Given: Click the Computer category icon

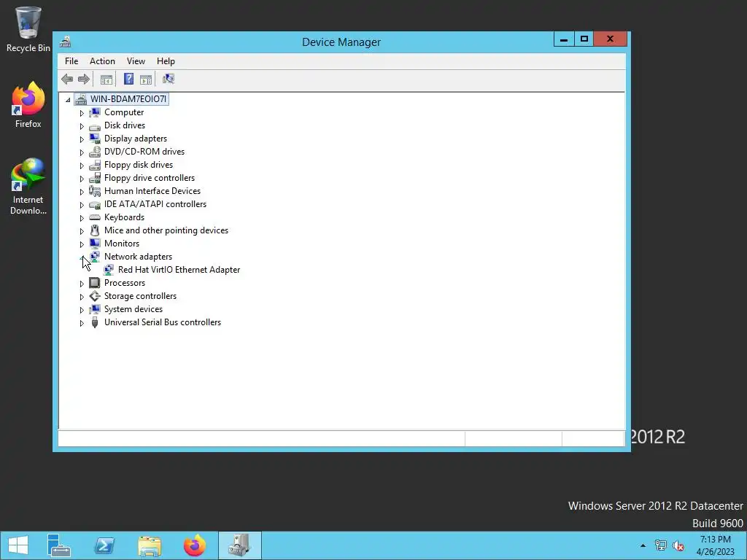Looking at the screenshot, I should point(95,112).
